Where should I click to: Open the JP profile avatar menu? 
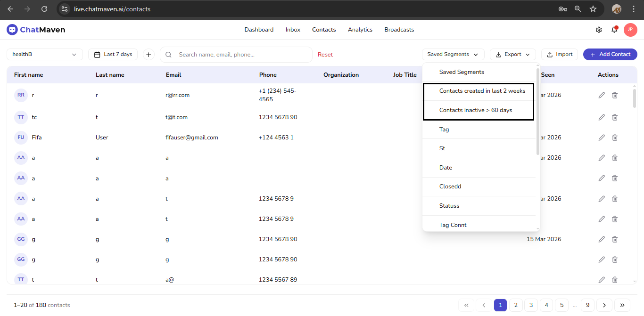point(630,30)
